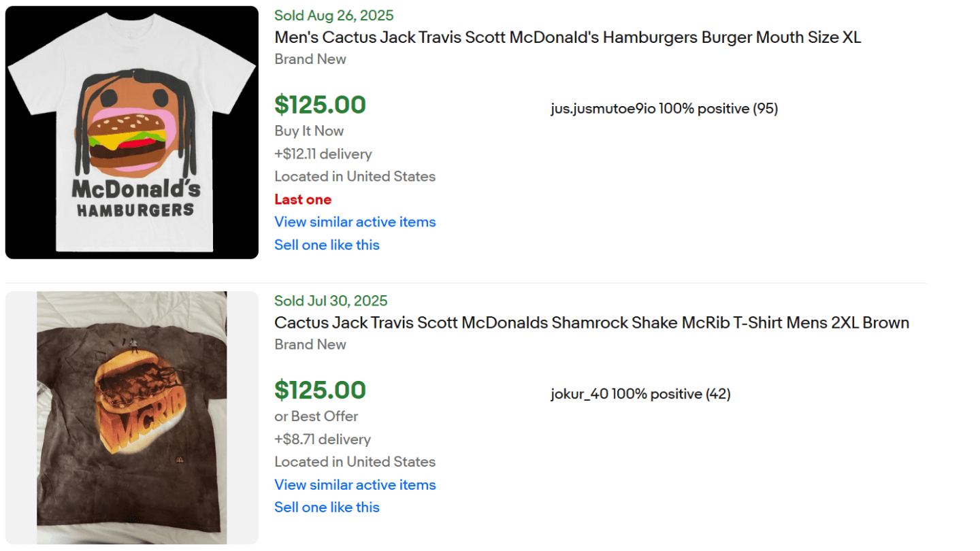Open the Burger Mouth Size XL listing title

pyautogui.click(x=567, y=37)
